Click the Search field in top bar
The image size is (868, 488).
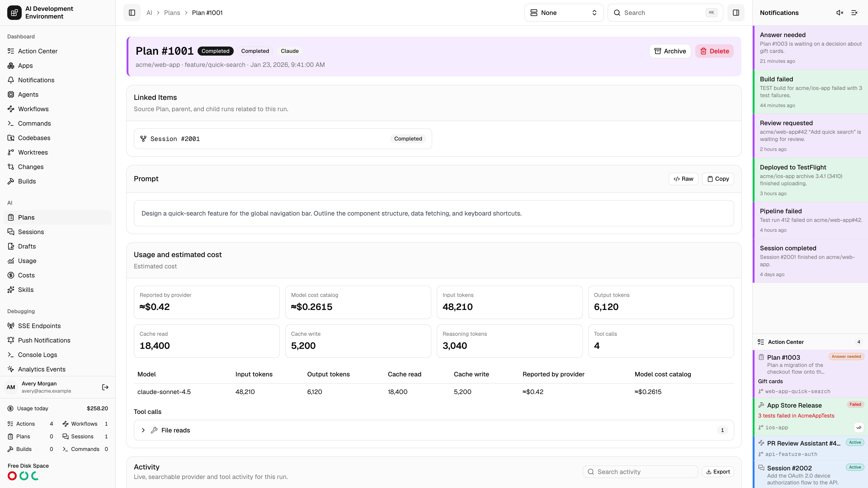click(x=665, y=13)
